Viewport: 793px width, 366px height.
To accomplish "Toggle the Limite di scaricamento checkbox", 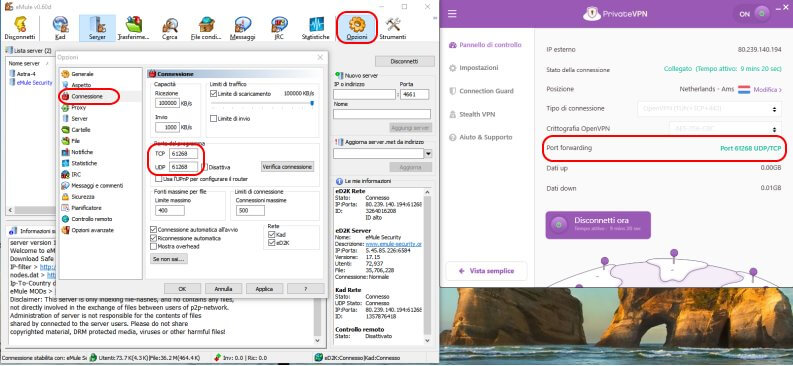I will click(x=213, y=94).
